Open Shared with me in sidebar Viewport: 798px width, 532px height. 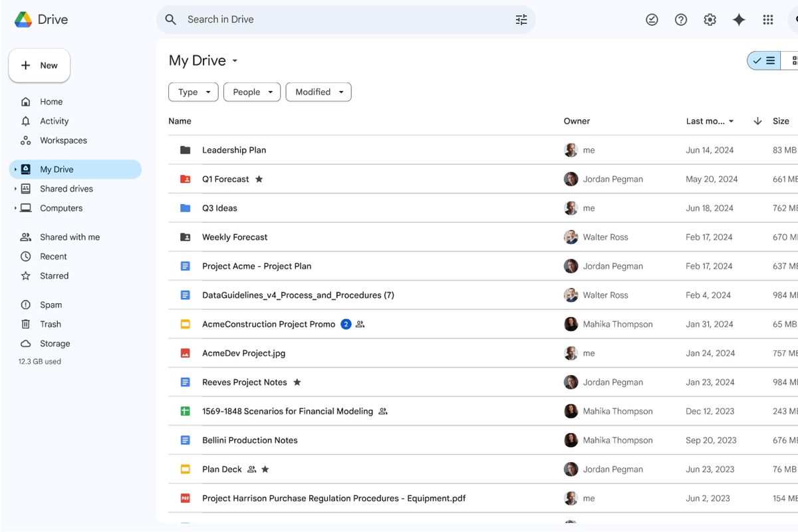(69, 237)
